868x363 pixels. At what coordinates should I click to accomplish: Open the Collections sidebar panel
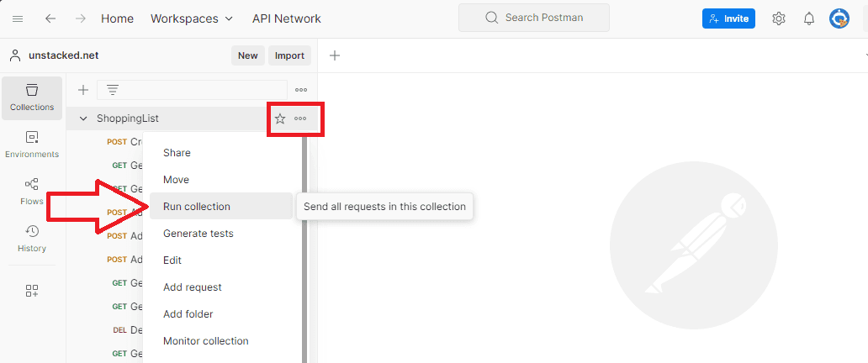(x=32, y=97)
